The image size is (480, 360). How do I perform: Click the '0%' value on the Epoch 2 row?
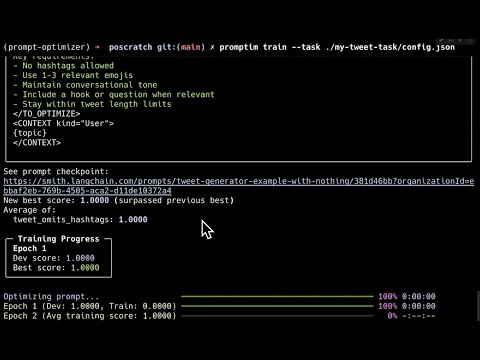pos(392,316)
